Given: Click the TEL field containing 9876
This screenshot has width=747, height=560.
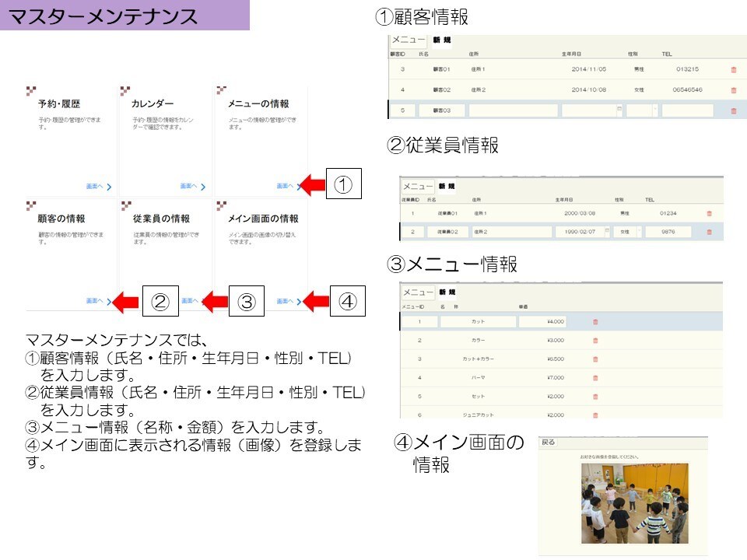Looking at the screenshot, I should pyautogui.click(x=668, y=232).
